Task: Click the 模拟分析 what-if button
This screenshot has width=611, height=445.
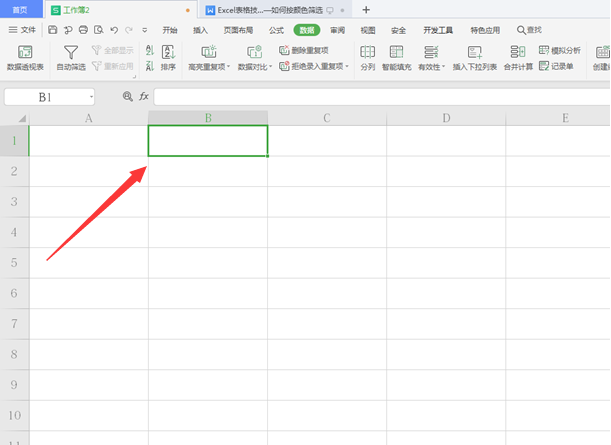Action: tap(560, 50)
